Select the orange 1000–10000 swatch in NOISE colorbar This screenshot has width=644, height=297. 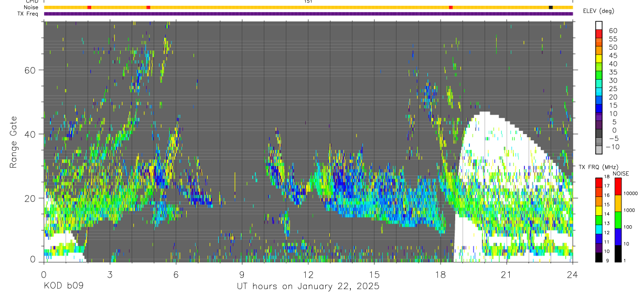(618, 203)
